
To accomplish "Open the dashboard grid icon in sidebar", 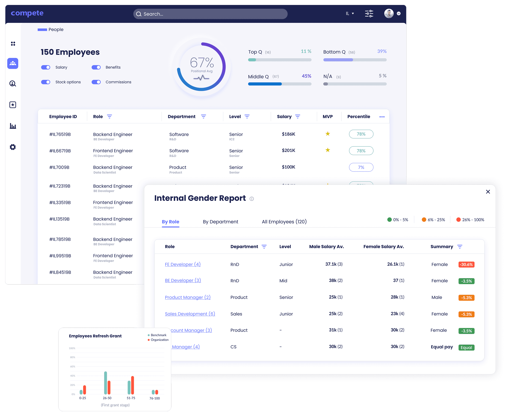I will click(x=13, y=44).
